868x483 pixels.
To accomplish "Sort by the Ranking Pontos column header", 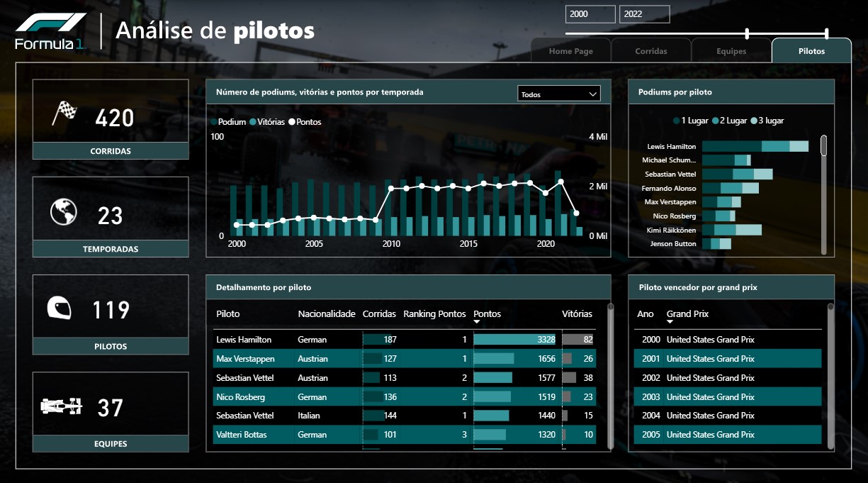I will 434,313.
